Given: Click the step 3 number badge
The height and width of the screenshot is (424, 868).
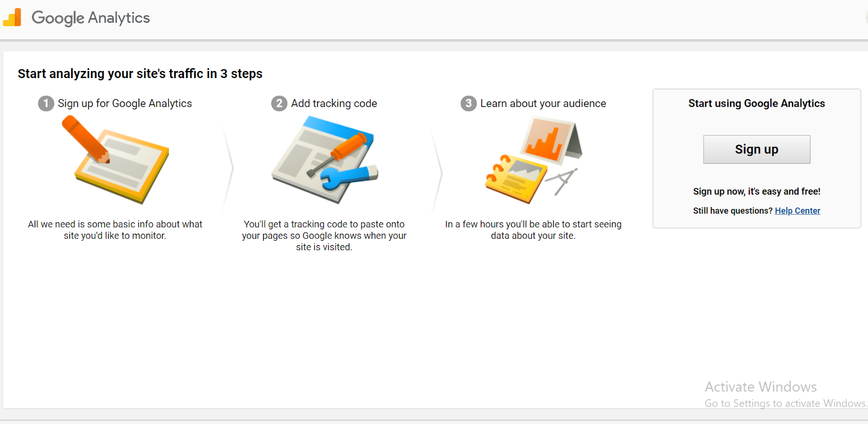Looking at the screenshot, I should (x=468, y=103).
